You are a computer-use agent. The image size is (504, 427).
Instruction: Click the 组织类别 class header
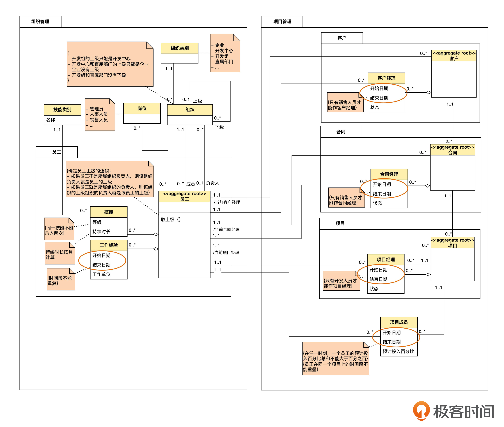point(179,48)
